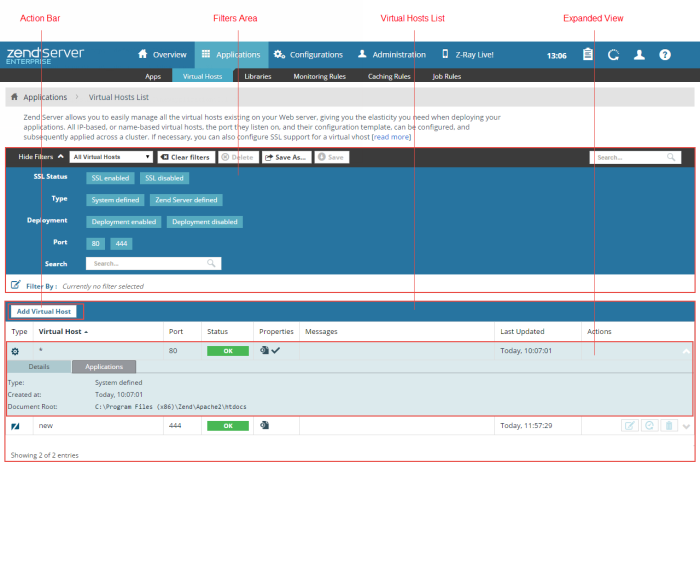Screen dimensions: 700x568
Task: Open the help question mark icon
Action: point(665,55)
